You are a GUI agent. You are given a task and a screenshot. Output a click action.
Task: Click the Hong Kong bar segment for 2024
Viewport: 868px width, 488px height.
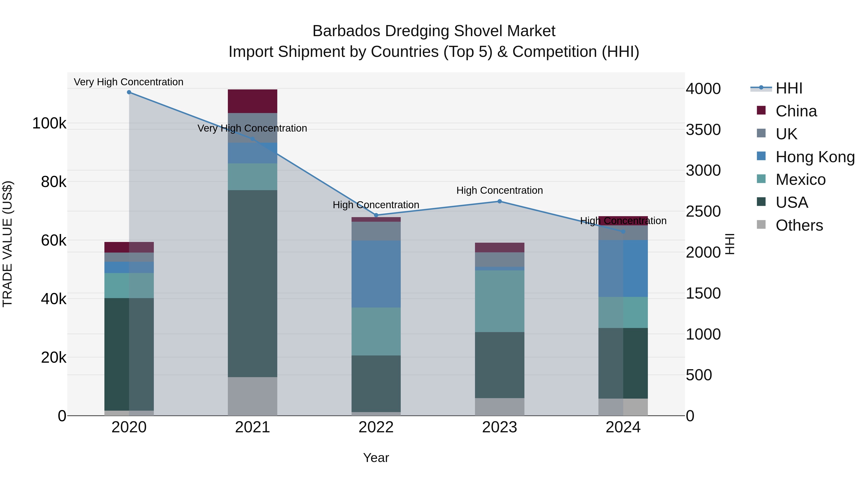[x=623, y=269]
